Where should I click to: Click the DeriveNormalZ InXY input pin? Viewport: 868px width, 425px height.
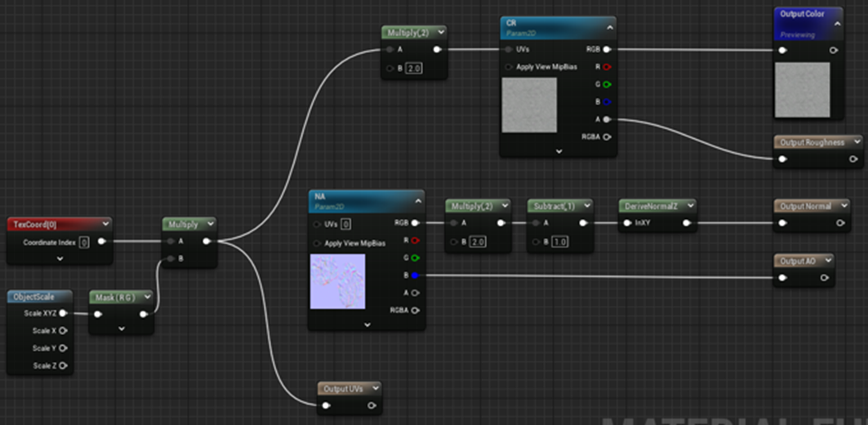pyautogui.click(x=627, y=223)
